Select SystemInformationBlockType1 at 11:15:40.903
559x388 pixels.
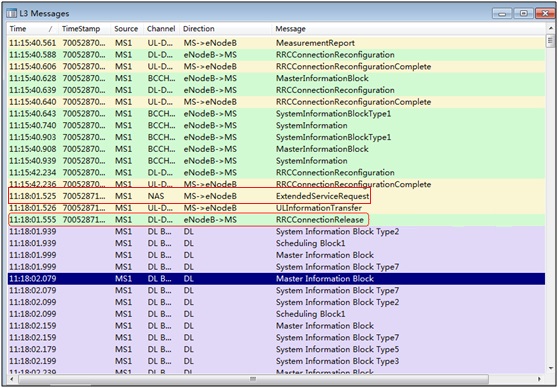[276, 137]
